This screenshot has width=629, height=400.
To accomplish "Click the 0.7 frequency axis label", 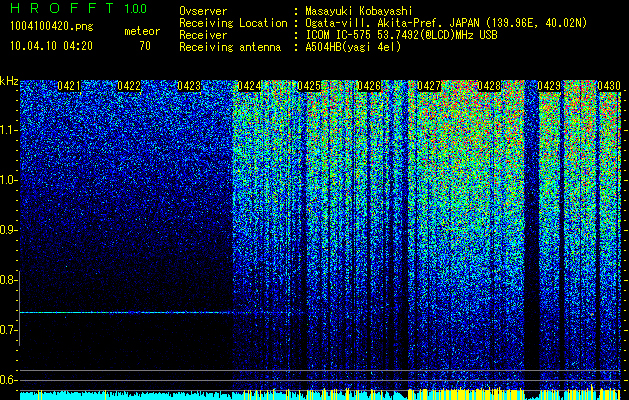I will point(8,330).
